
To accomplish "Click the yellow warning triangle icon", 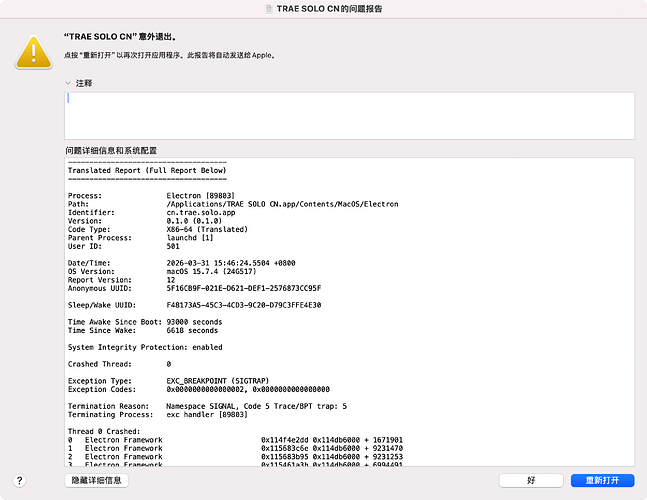I will click(33, 52).
